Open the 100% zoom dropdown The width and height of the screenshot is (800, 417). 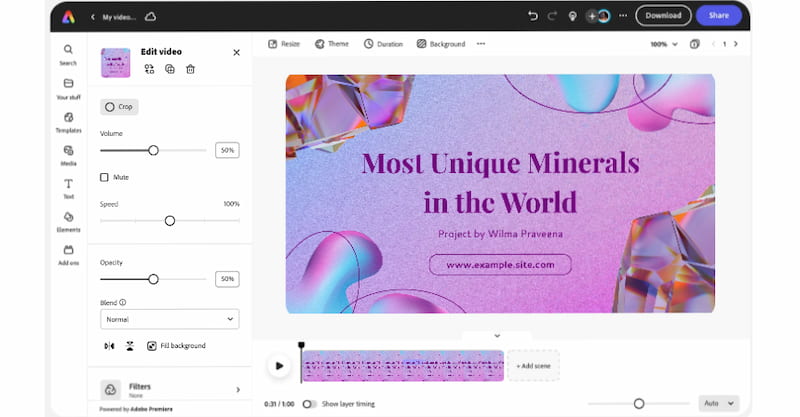click(664, 44)
